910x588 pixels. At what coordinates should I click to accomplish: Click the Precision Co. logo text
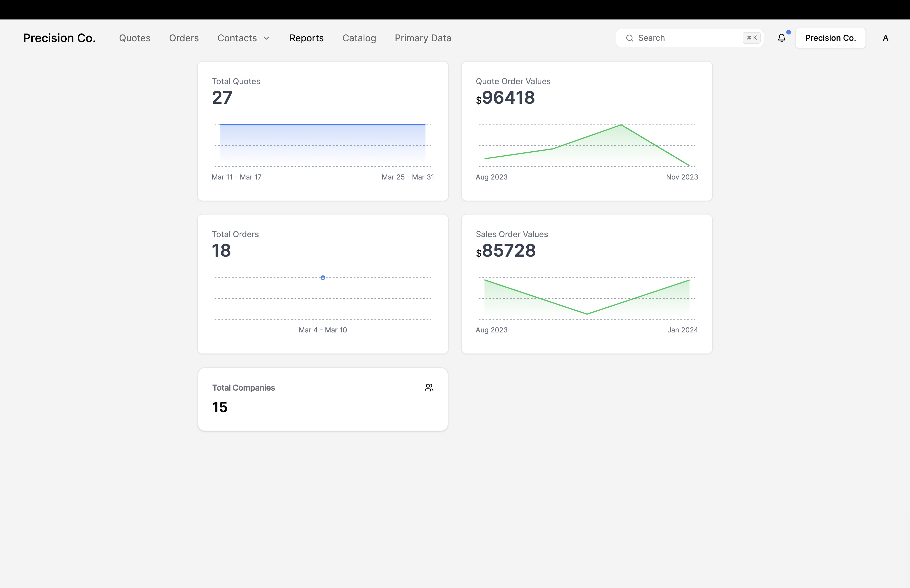59,38
